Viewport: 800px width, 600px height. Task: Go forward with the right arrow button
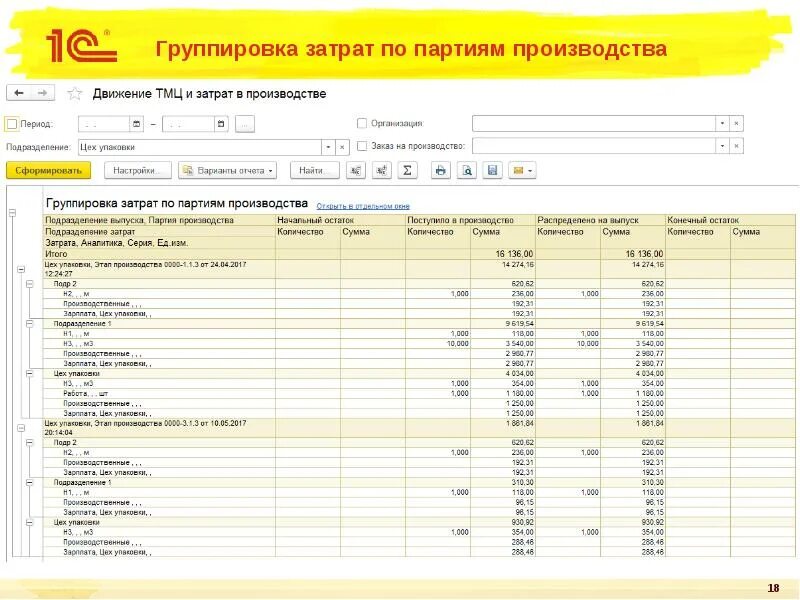[x=42, y=93]
